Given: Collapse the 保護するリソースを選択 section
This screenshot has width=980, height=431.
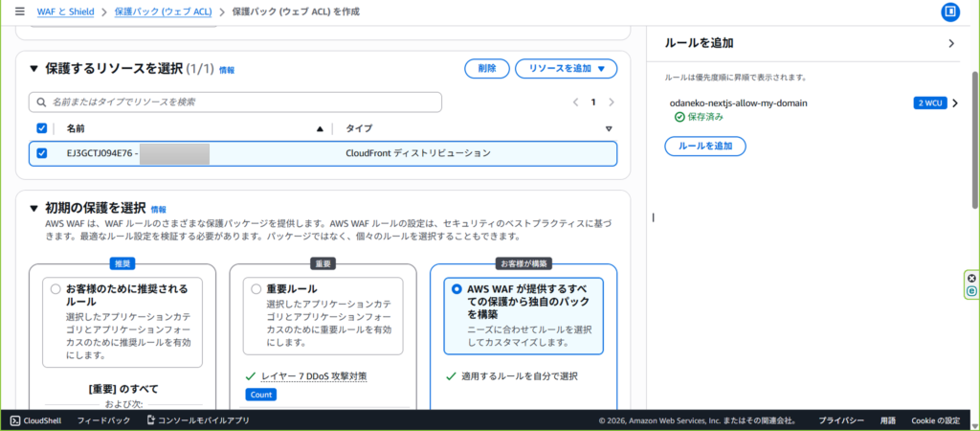Looking at the screenshot, I should point(34,68).
